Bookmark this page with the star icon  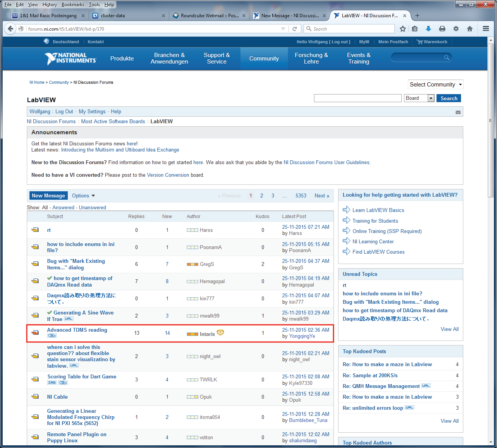(x=402, y=29)
